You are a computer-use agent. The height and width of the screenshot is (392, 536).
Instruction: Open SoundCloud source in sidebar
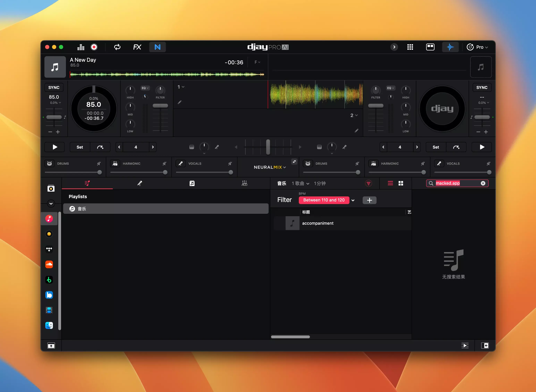tap(49, 264)
